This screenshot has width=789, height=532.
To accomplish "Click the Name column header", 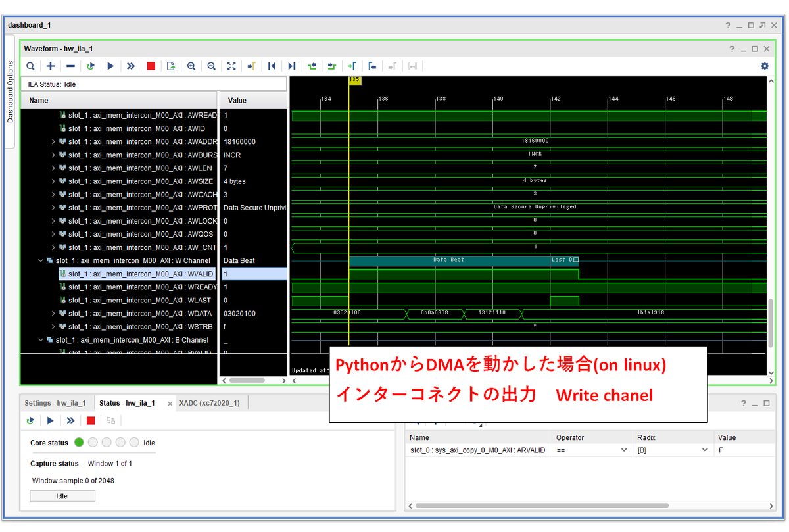I will (119, 100).
